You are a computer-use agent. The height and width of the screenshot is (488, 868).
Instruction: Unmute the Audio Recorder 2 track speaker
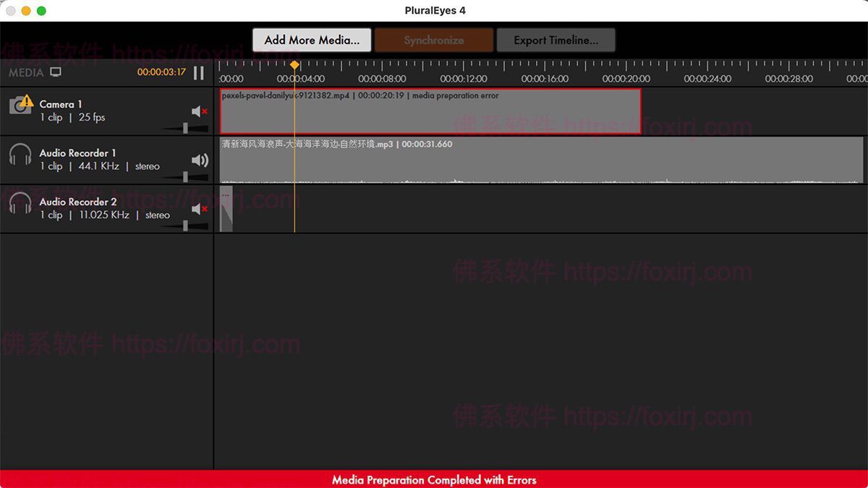(x=199, y=209)
